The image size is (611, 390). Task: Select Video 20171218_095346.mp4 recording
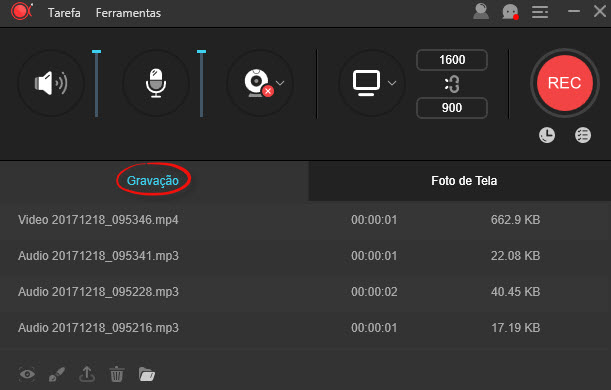click(306, 220)
